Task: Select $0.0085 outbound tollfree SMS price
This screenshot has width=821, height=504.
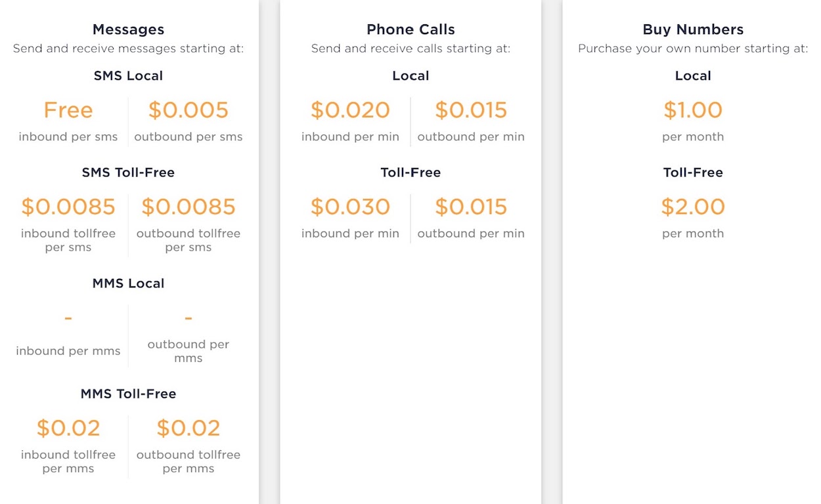Action: tap(189, 207)
